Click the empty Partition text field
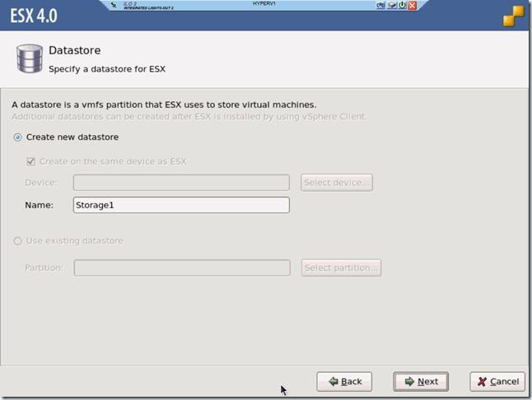532x400 pixels. 182,267
